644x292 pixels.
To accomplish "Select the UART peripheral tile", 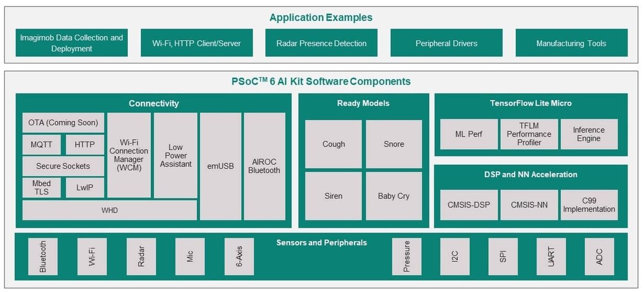I will pos(551,257).
